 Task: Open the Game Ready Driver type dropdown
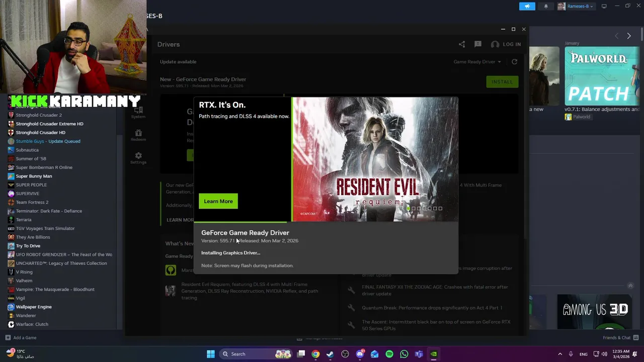click(x=477, y=62)
